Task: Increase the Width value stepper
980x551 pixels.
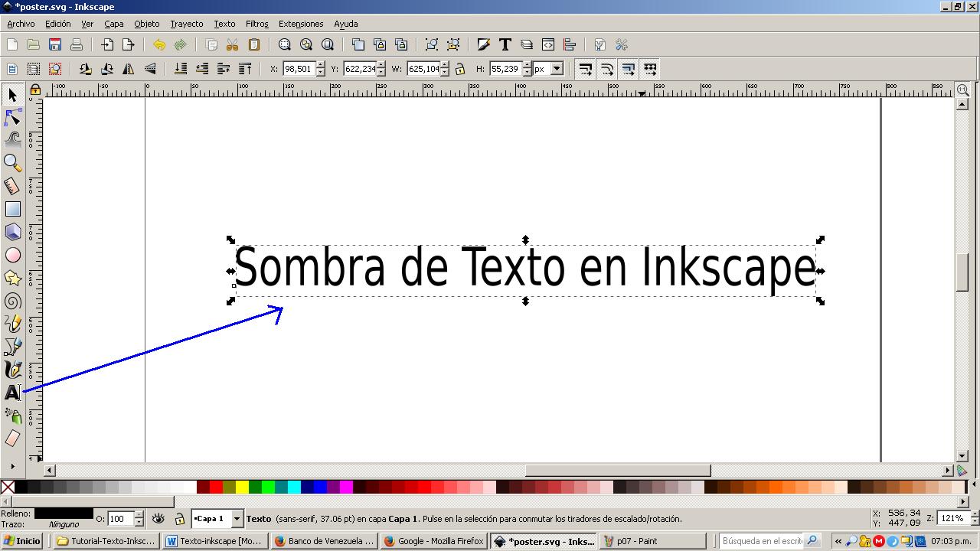Action: tap(445, 65)
